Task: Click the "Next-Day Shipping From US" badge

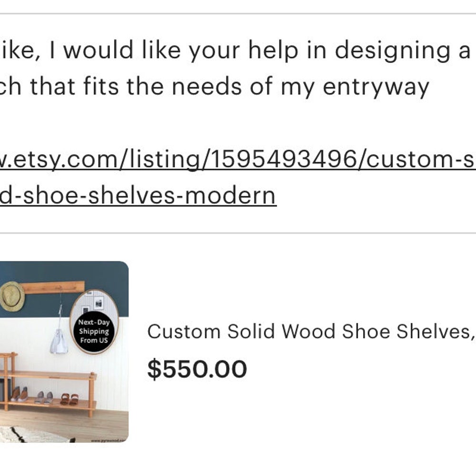Action: coord(94,331)
